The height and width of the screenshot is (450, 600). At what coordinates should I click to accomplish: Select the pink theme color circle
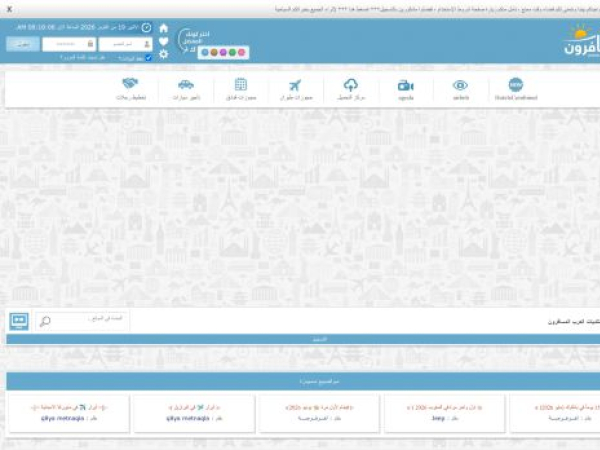tap(241, 52)
